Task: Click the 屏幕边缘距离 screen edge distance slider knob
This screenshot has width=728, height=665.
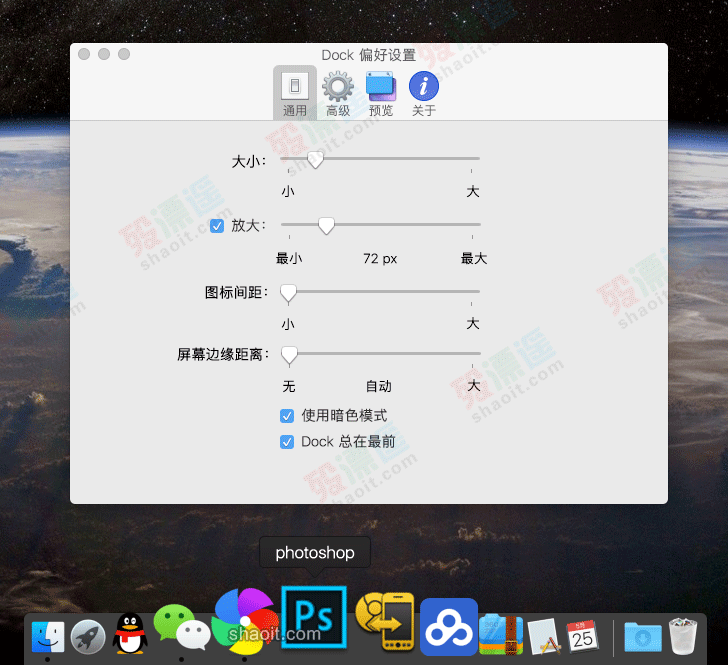Action: pyautogui.click(x=289, y=355)
